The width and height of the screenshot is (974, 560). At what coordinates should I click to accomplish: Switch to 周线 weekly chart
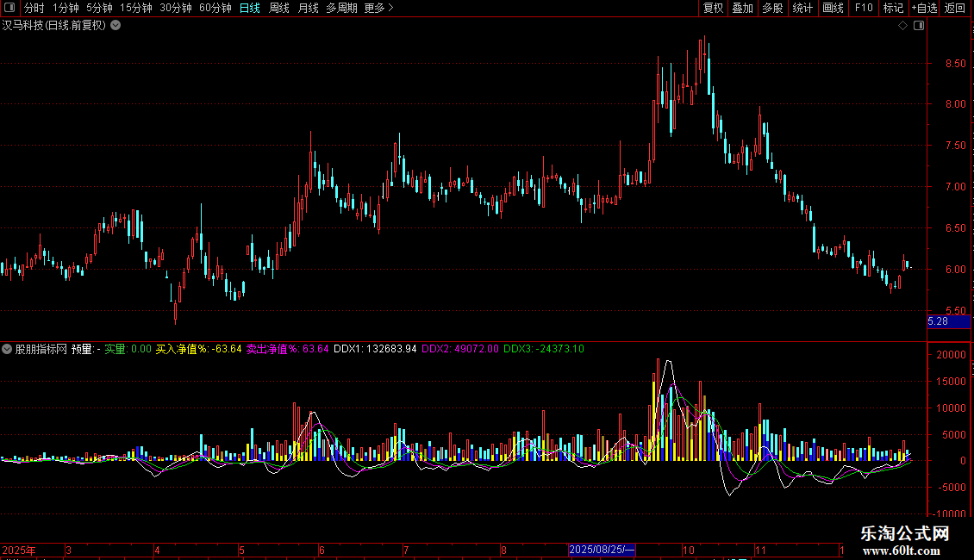tap(279, 8)
